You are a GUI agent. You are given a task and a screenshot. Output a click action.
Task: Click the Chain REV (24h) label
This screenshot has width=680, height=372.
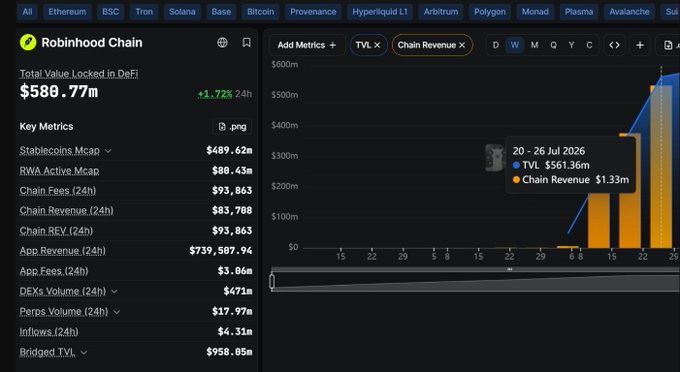tap(56, 231)
